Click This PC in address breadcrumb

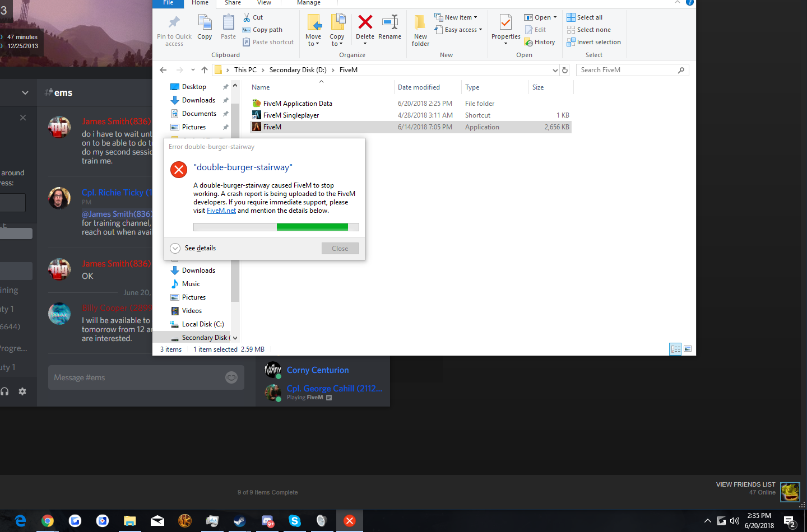pos(245,70)
